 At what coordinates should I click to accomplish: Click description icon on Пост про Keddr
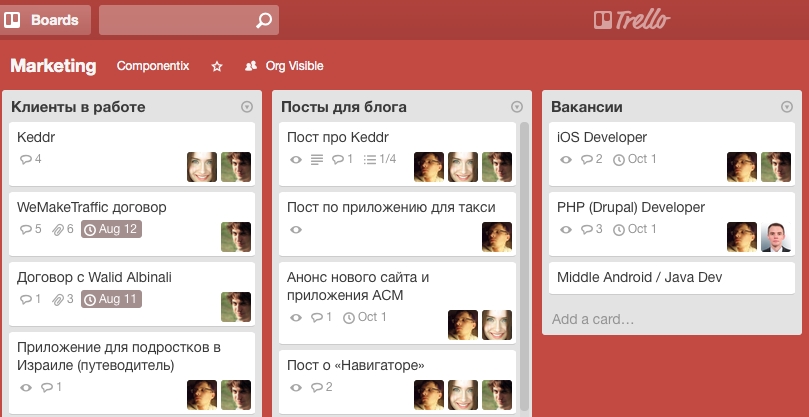(317, 159)
